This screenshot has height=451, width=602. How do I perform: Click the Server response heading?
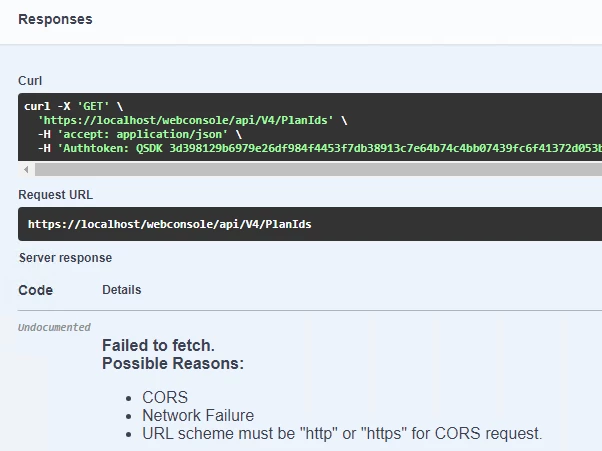pyautogui.click(x=65, y=258)
